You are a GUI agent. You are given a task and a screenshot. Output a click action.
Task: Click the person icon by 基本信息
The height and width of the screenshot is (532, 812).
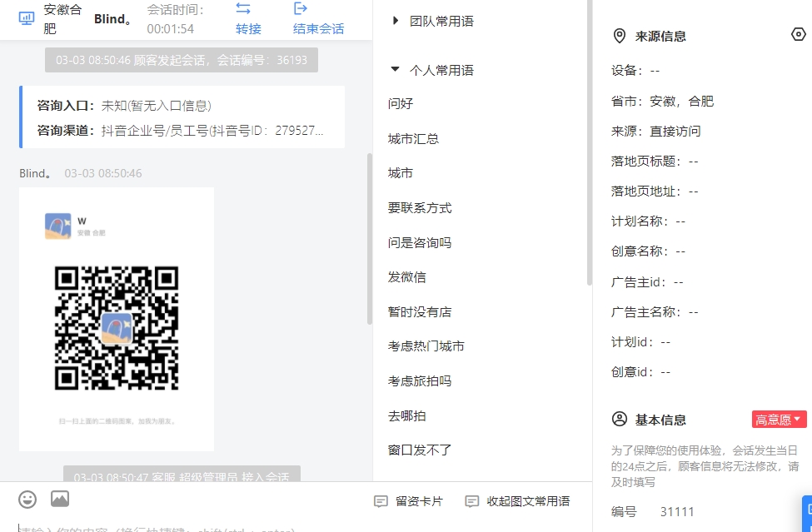pos(620,419)
